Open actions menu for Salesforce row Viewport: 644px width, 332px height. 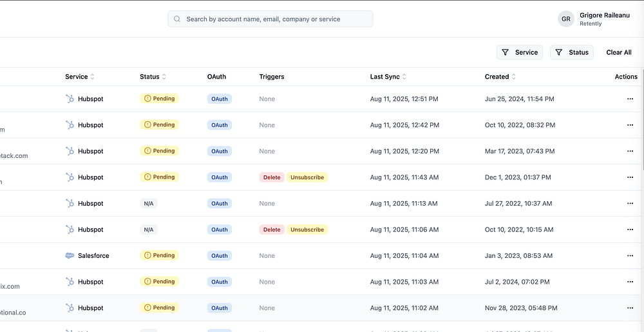point(630,256)
